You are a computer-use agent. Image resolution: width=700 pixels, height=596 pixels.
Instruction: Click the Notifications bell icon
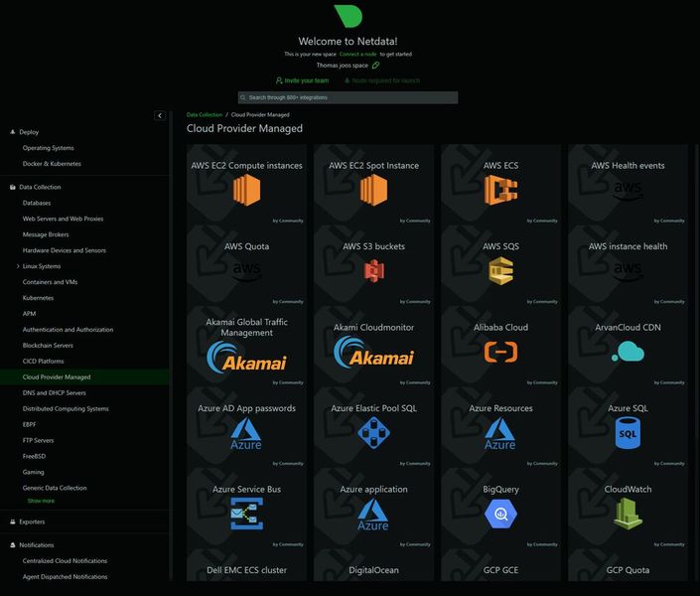(x=13, y=545)
